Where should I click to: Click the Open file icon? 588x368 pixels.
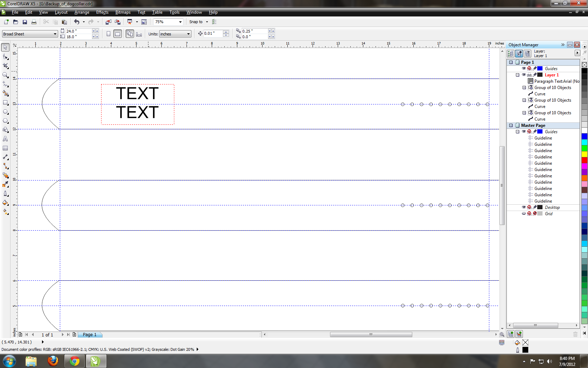(x=15, y=22)
